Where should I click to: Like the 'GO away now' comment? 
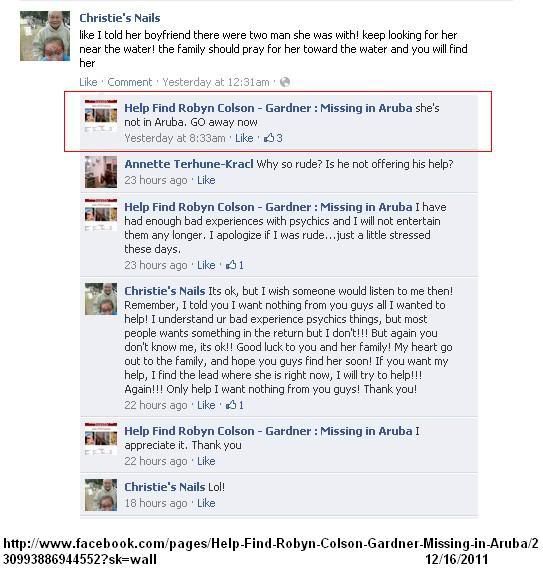click(x=244, y=138)
